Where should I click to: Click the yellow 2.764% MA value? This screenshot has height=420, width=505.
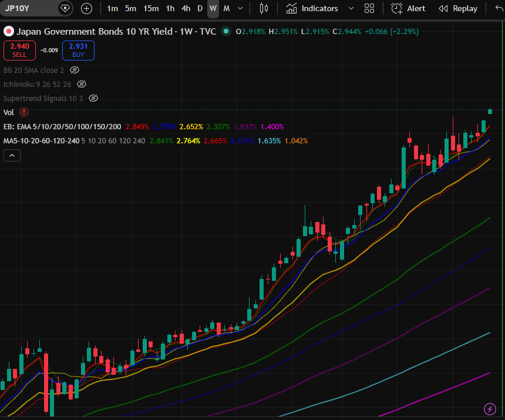[x=188, y=141]
